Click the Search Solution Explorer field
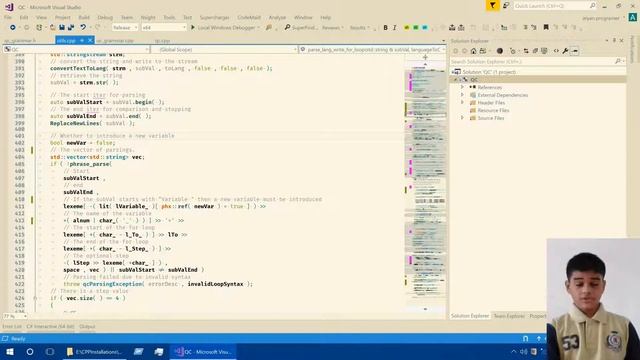This screenshot has width=640, height=360. (x=538, y=61)
